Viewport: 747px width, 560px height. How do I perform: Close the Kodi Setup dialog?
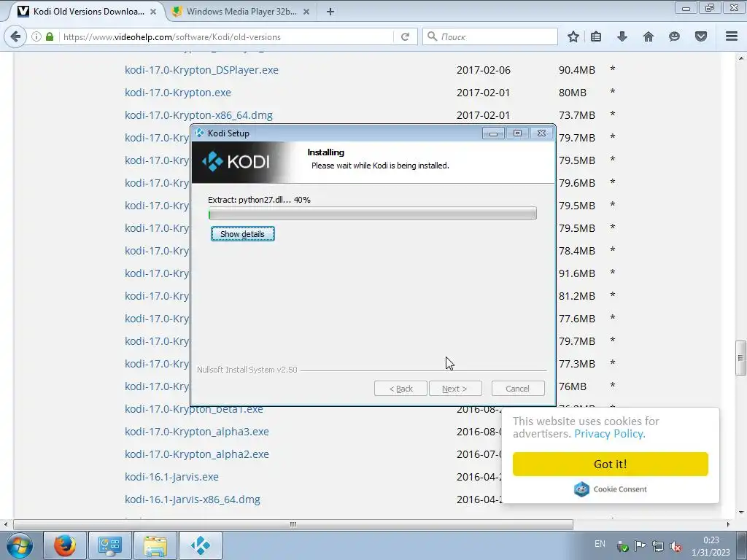(542, 133)
